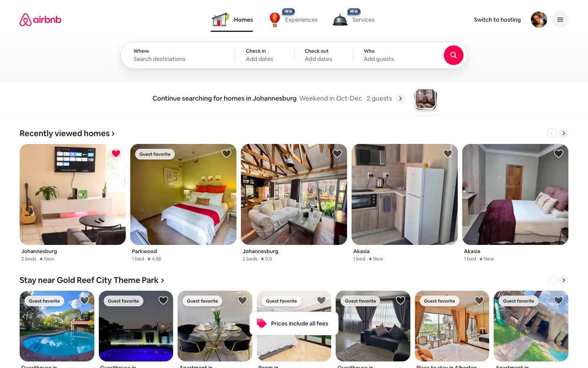Open the hamburger main menu
Image resolution: width=588 pixels, height=368 pixels.
click(x=560, y=20)
